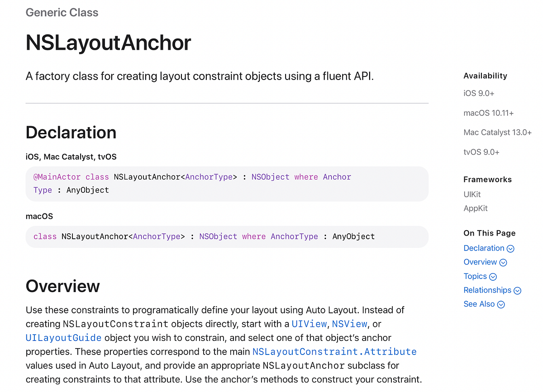
Task: Click NSObject in the macOS declaration
Action: click(x=218, y=236)
